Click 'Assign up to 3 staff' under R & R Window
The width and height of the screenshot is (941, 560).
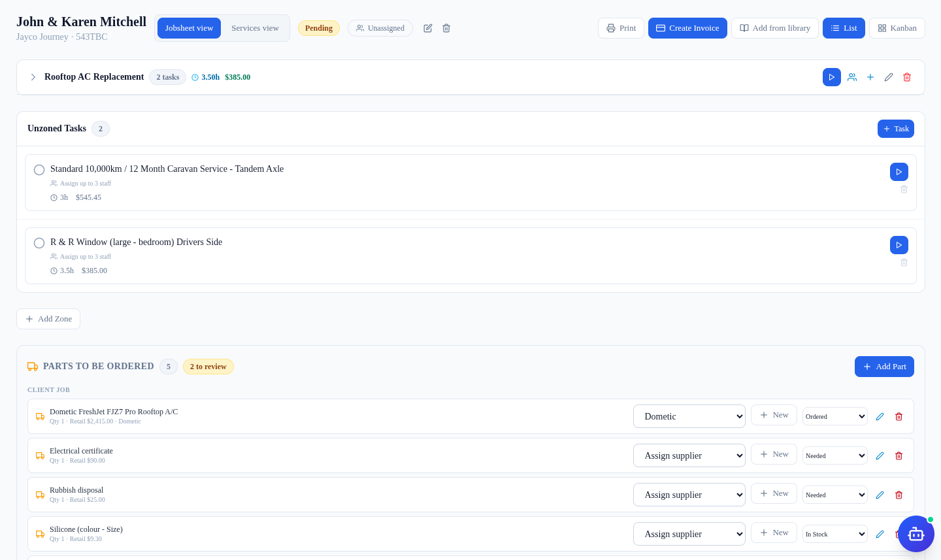click(81, 257)
